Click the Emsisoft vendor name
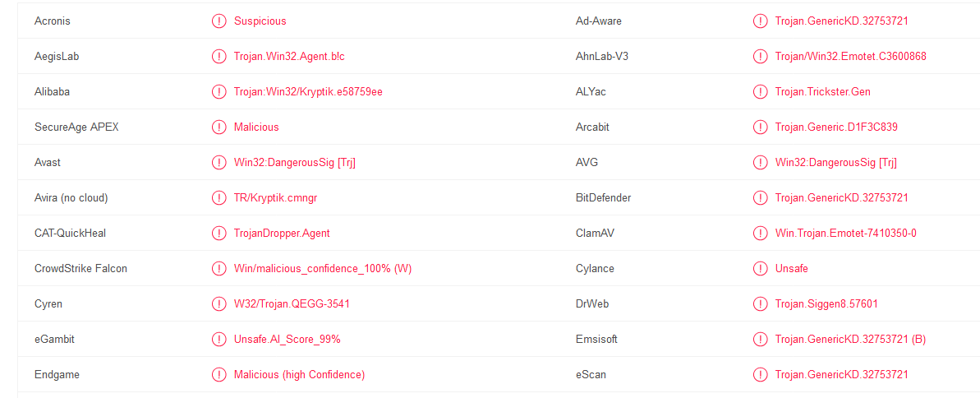 (596, 339)
